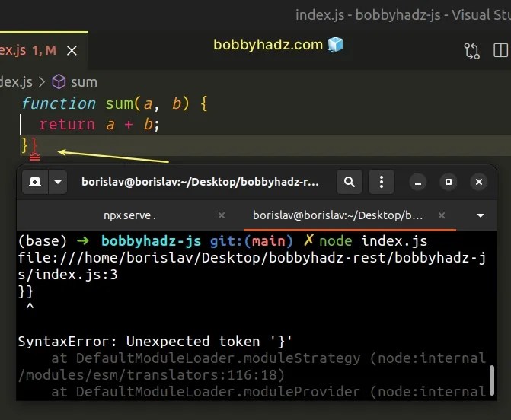Click the 'function' keyword in the editor

point(59,103)
